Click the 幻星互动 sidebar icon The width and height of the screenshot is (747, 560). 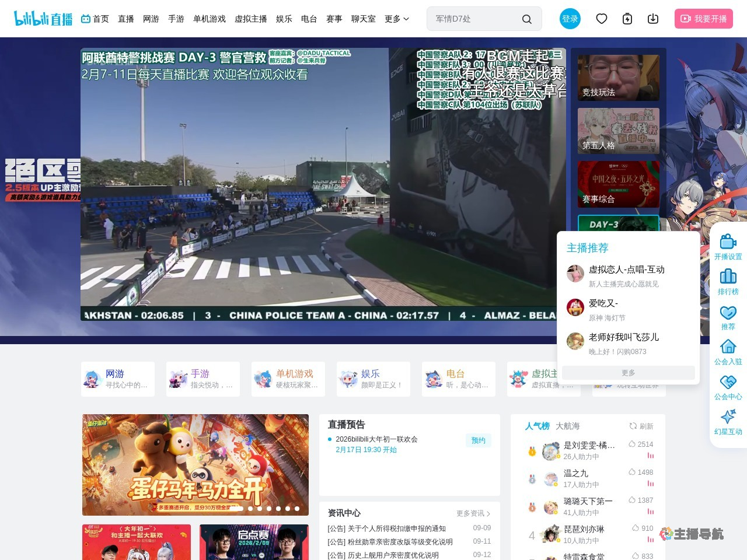pyautogui.click(x=728, y=419)
